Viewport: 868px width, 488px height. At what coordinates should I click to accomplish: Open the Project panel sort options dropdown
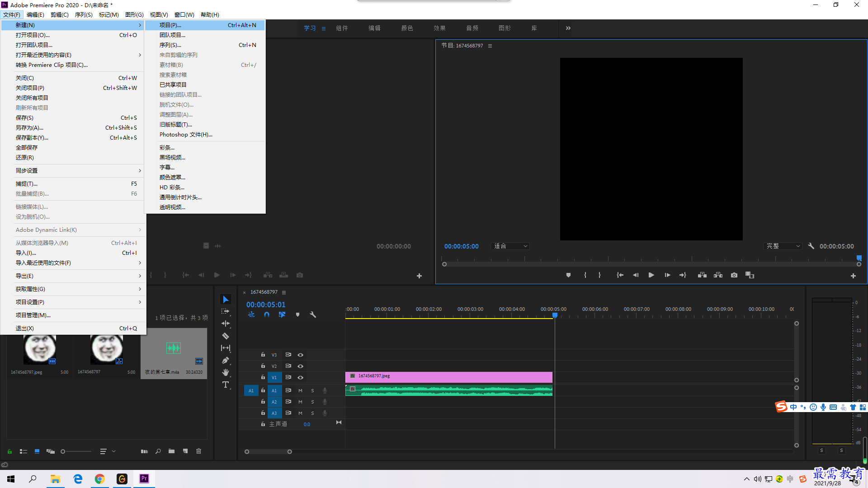pos(108,451)
